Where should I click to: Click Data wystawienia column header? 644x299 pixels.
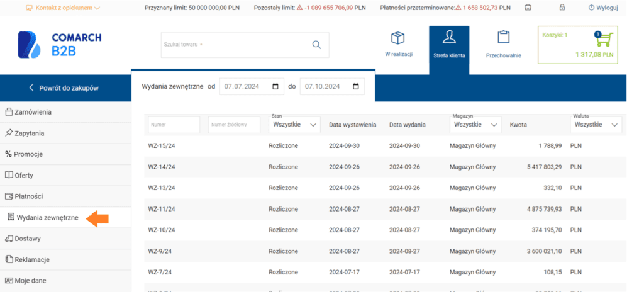(x=352, y=125)
